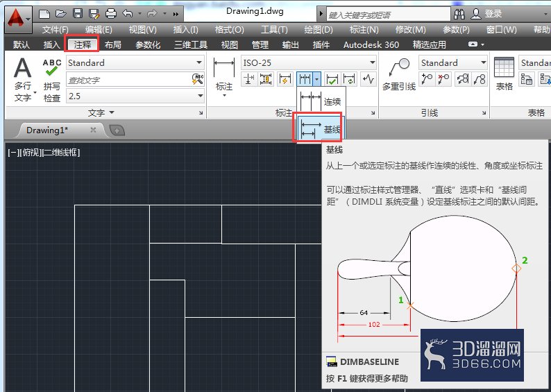Click the keyword search input field
Image resolution: width=551 pixels, height=392 pixels.
point(388,15)
